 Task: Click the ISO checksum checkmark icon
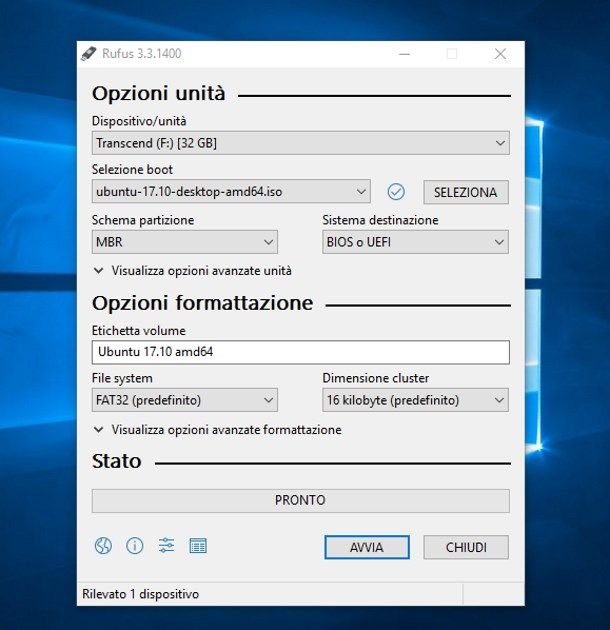396,192
